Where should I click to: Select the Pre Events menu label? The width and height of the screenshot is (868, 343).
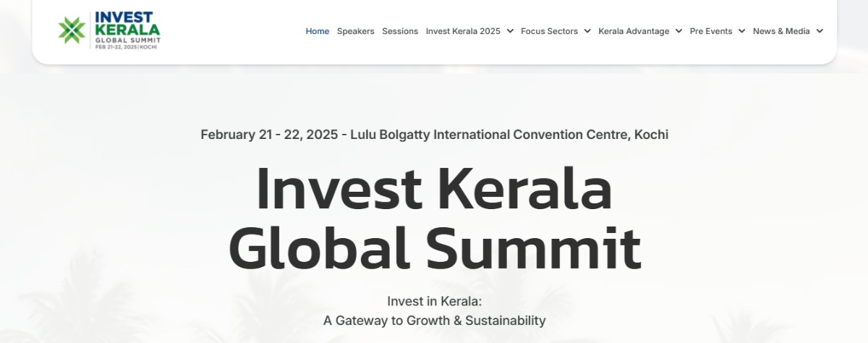710,31
